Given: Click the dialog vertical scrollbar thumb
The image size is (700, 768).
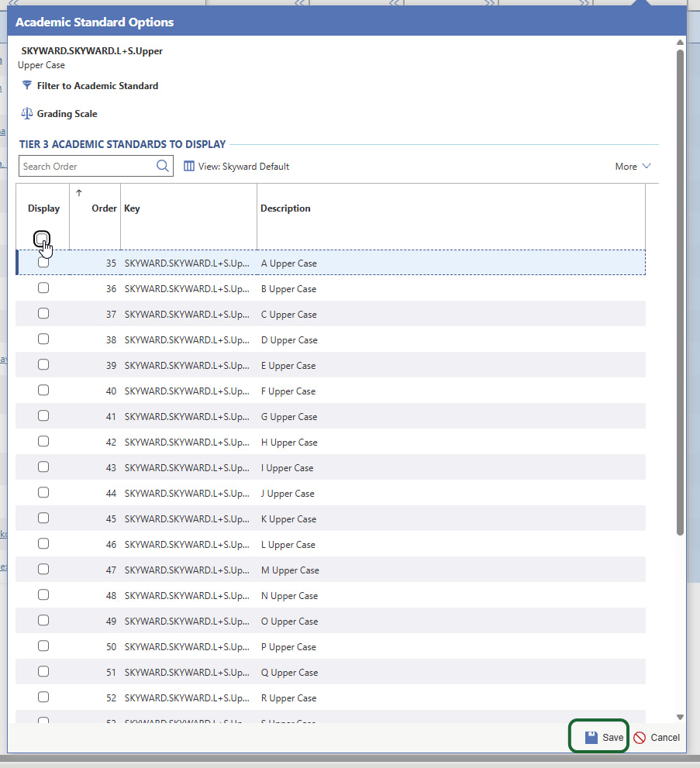Looking at the screenshot, I should click(680, 292).
